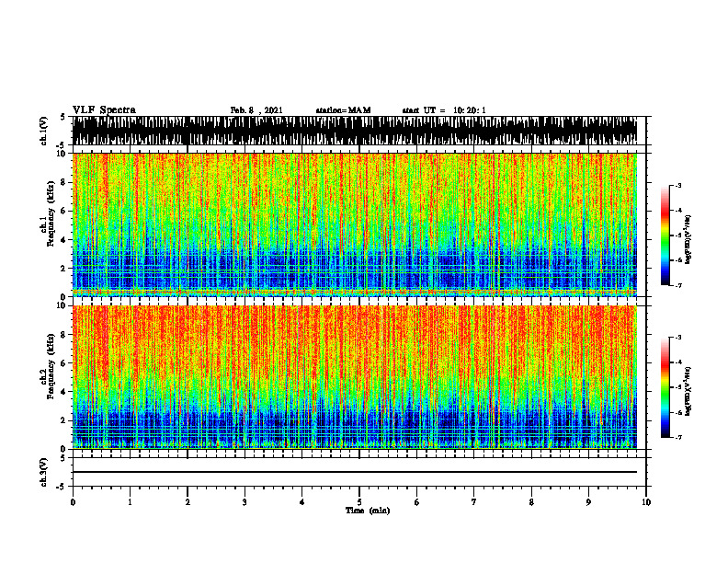The width and height of the screenshot is (728, 563).
Task: Click the ch.2 spectrogram panel
Action: pos(355,377)
